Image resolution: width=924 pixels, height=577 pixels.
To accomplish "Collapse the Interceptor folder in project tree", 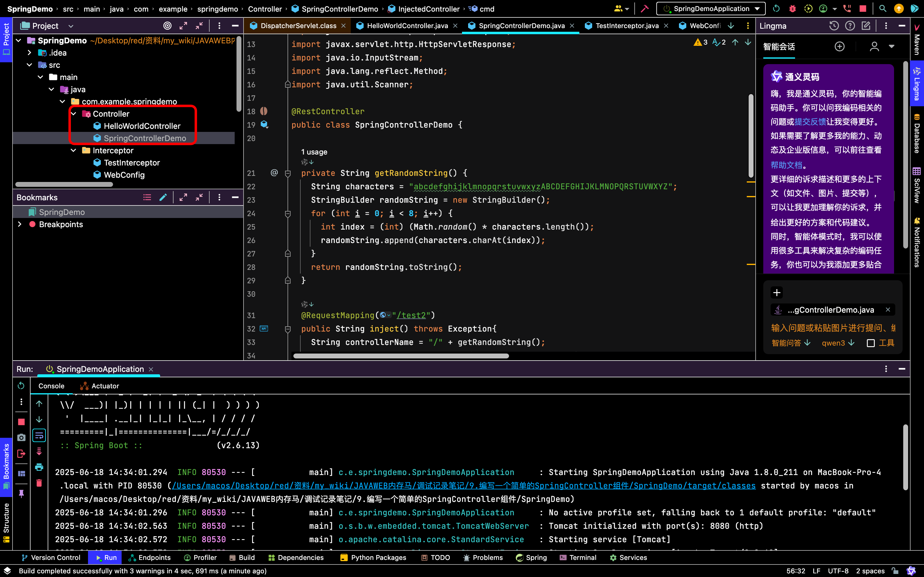I will 74,150.
